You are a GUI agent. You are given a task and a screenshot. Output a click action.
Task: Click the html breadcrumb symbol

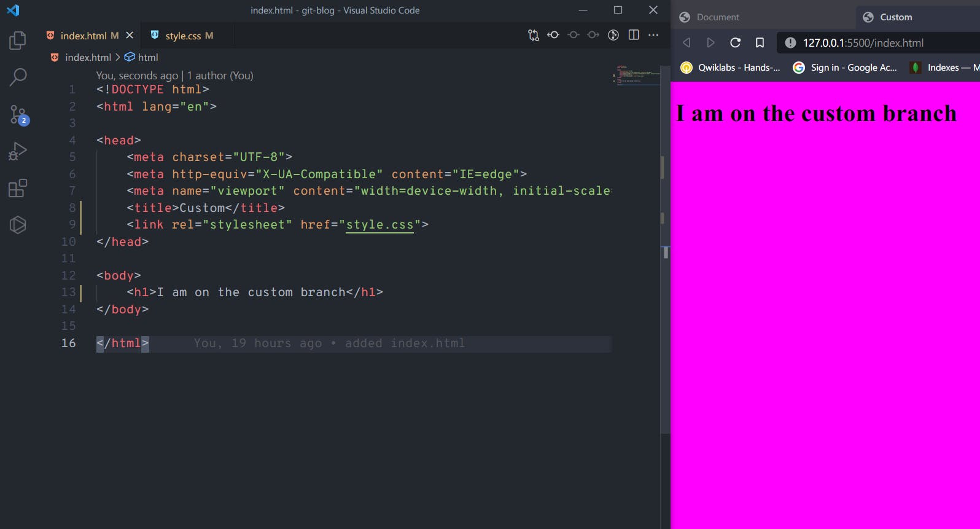(147, 57)
